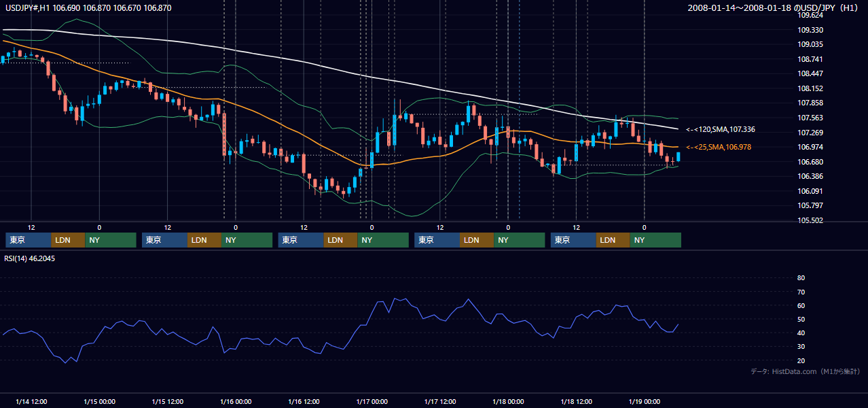Select the 1/16 12:00 time axis label
Viewport: 868px width, 408px height.
point(304,401)
